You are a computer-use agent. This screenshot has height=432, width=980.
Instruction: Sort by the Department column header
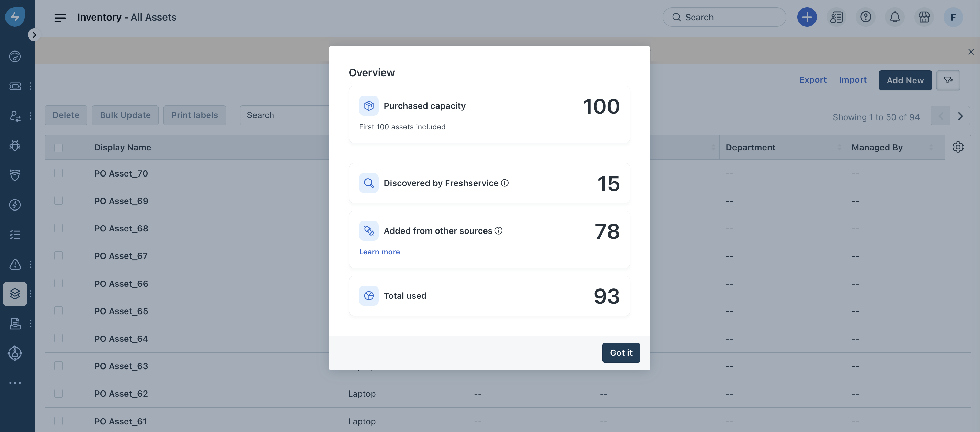tap(750, 147)
